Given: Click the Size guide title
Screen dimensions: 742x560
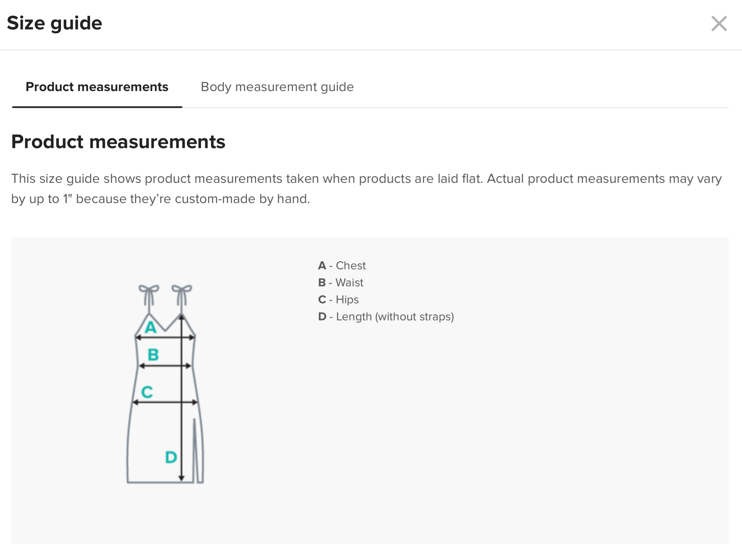Looking at the screenshot, I should pyautogui.click(x=55, y=23).
